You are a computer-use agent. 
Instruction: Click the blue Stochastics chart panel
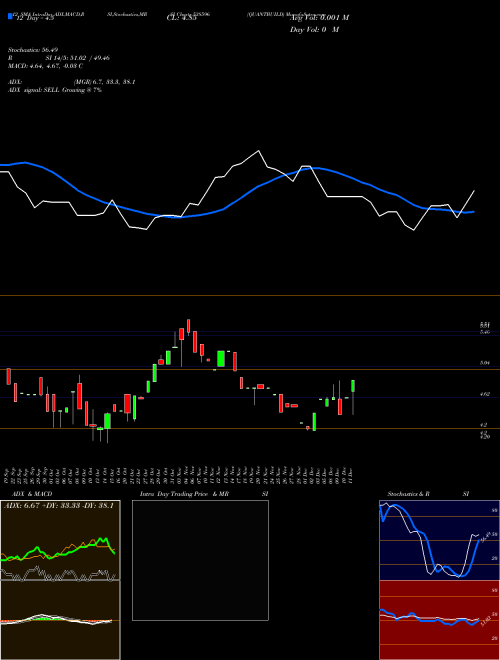[x=439, y=540]
